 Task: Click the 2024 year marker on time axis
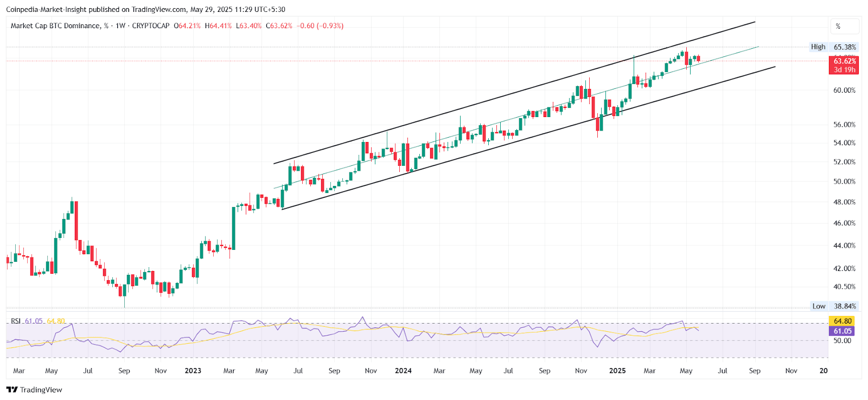(403, 371)
